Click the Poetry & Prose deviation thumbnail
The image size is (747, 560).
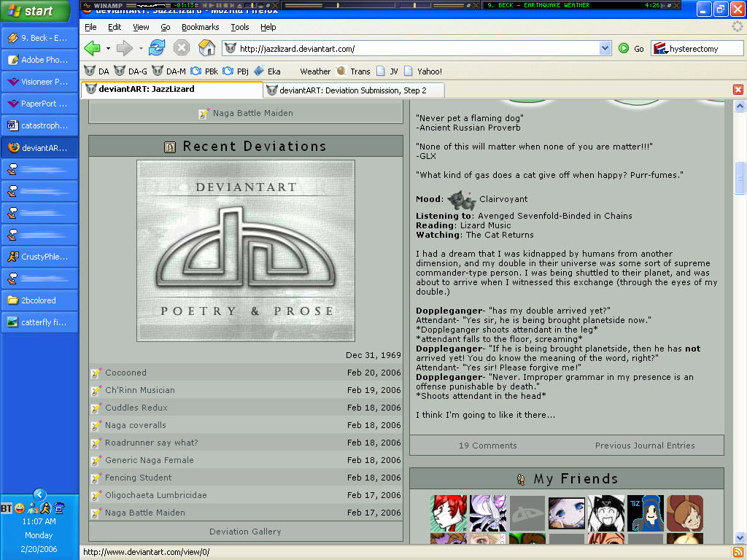(246, 251)
